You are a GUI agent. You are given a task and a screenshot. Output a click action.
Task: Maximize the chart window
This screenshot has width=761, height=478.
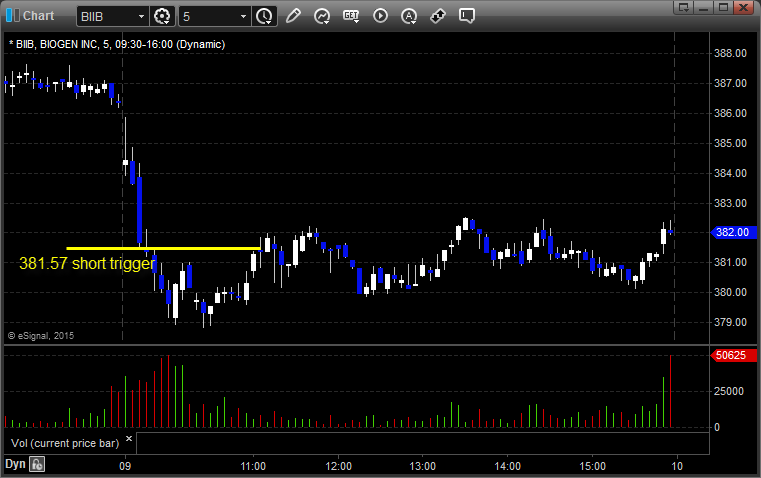coord(723,7)
